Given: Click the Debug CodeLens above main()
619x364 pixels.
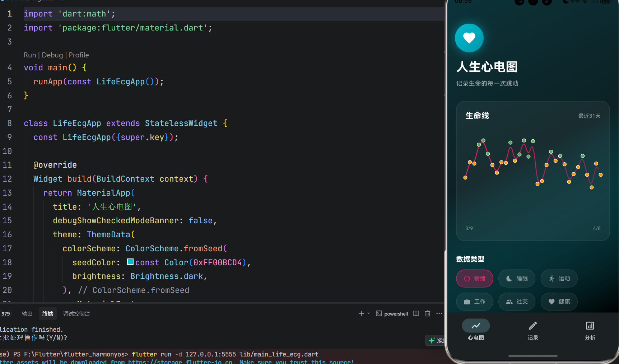Looking at the screenshot, I should (52, 55).
